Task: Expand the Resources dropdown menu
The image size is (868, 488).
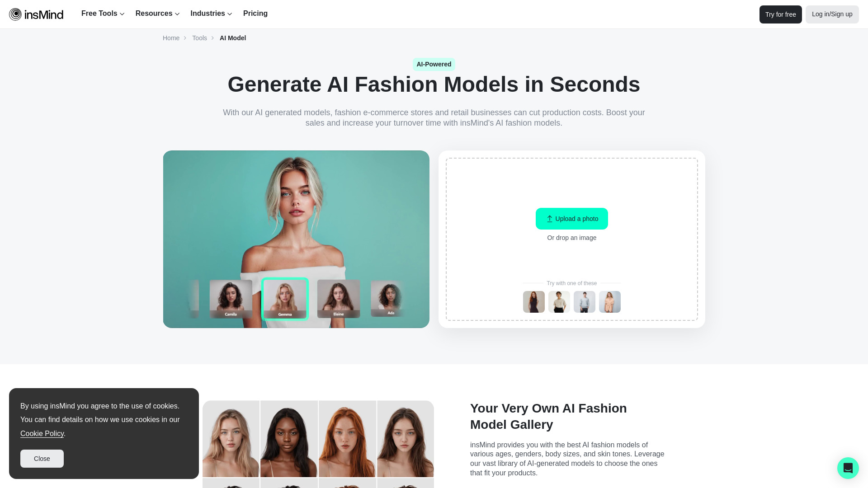Action: coord(157,13)
